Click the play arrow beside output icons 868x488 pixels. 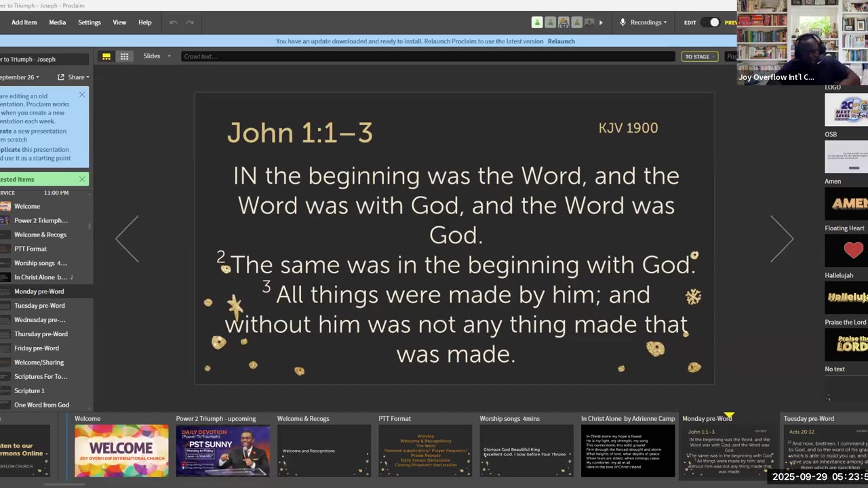601,22
